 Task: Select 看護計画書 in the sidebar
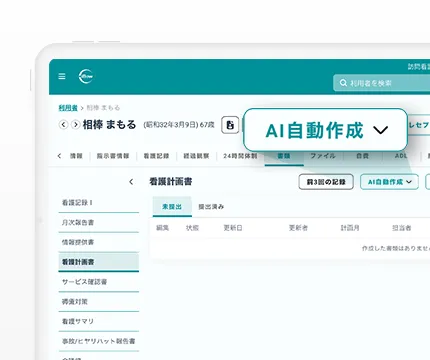(x=99, y=262)
